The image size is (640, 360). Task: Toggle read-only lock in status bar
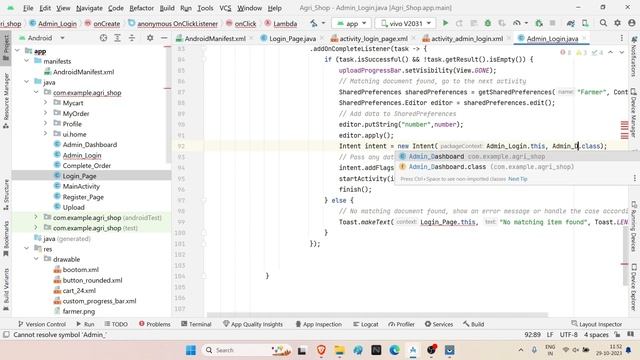click(x=617, y=335)
